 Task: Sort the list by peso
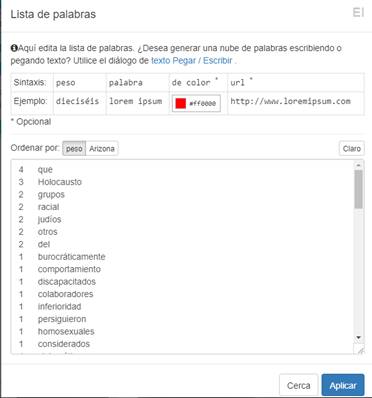74,148
